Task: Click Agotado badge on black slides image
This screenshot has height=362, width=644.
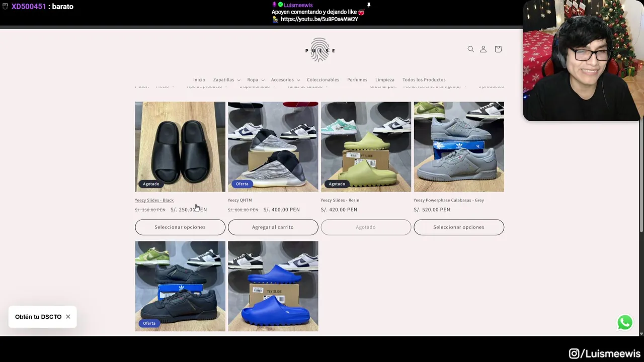Action: tap(151, 184)
